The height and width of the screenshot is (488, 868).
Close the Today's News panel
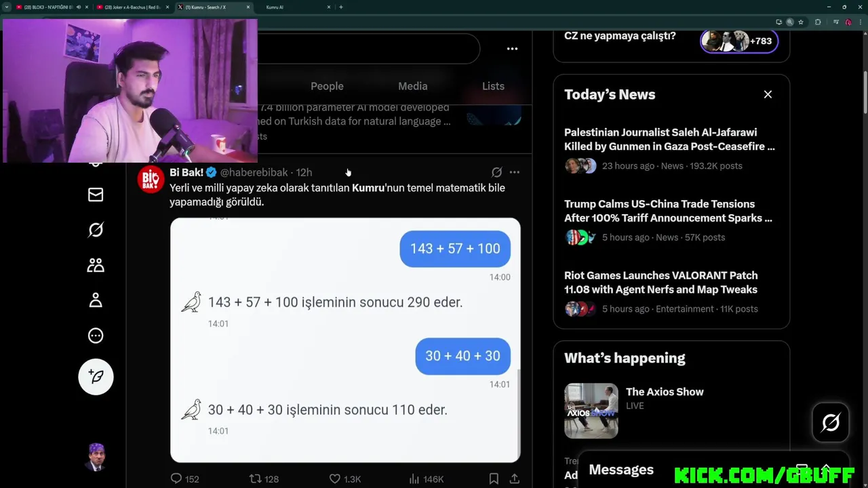point(768,95)
